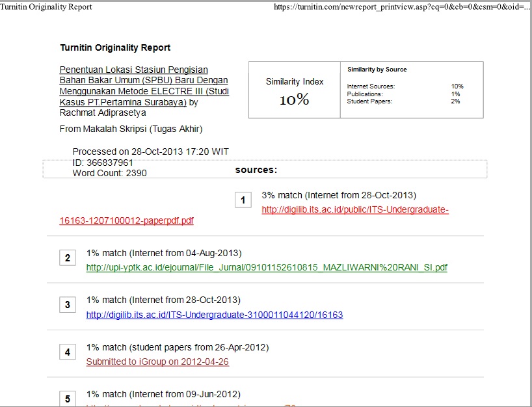
Task: Open the upi-yptk.ac.id ejournal source link
Action: click(267, 267)
